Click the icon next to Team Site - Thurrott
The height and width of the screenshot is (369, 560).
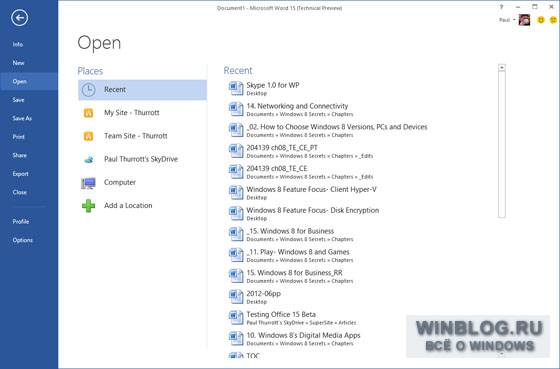88,136
